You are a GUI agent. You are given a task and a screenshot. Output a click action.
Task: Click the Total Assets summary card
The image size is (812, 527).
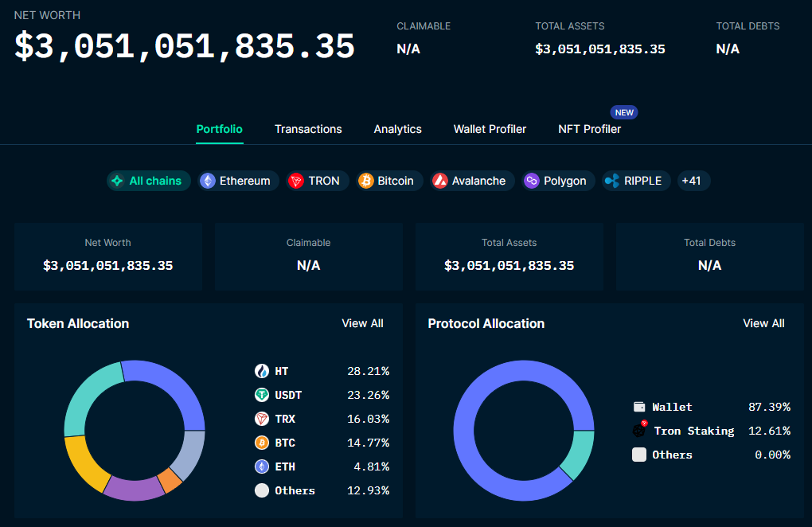[509, 256]
